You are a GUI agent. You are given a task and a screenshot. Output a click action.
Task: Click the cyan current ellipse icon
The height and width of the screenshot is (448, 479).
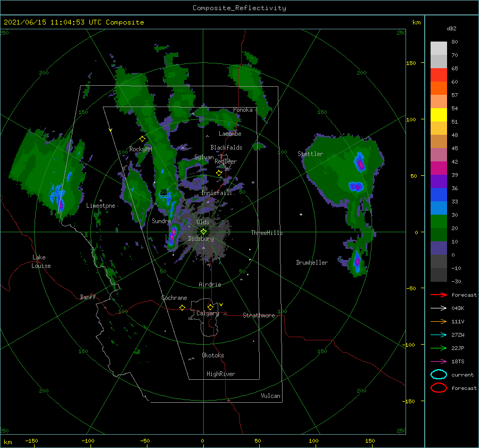[x=439, y=374]
